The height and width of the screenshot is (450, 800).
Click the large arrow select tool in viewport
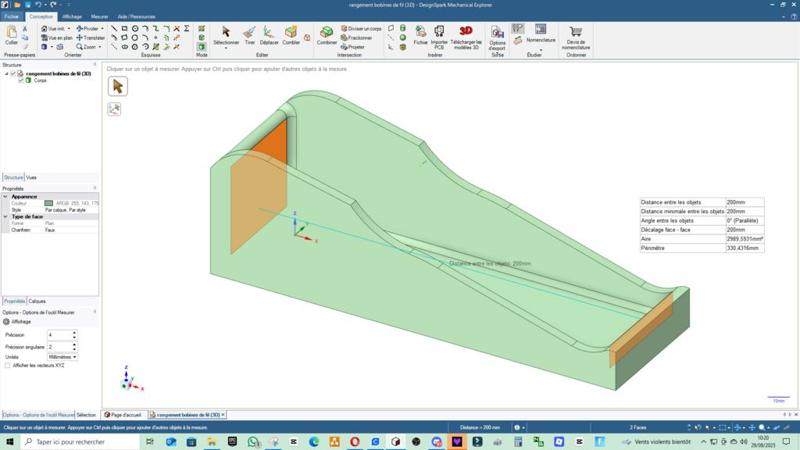click(x=118, y=86)
